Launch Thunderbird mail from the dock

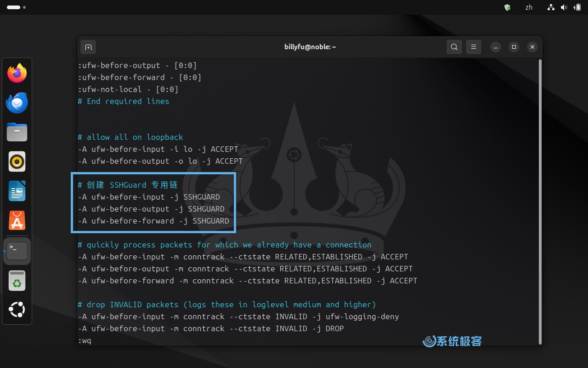[17, 103]
